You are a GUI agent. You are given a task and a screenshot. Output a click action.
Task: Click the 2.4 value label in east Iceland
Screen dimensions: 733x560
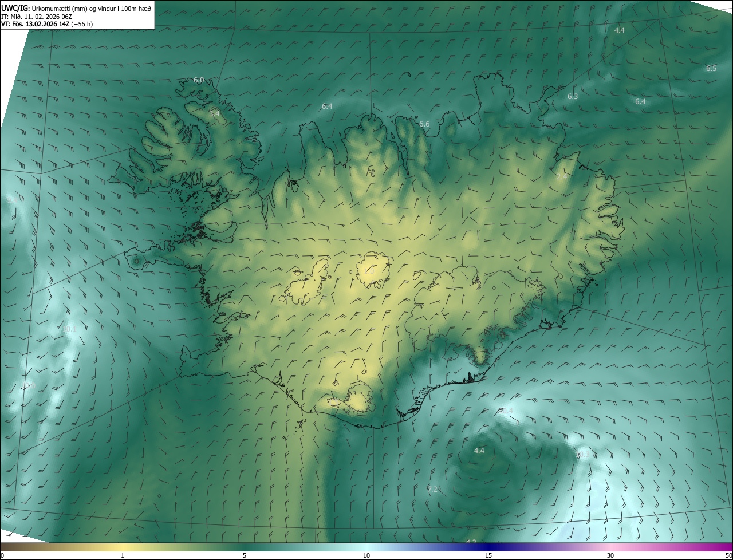point(562,177)
